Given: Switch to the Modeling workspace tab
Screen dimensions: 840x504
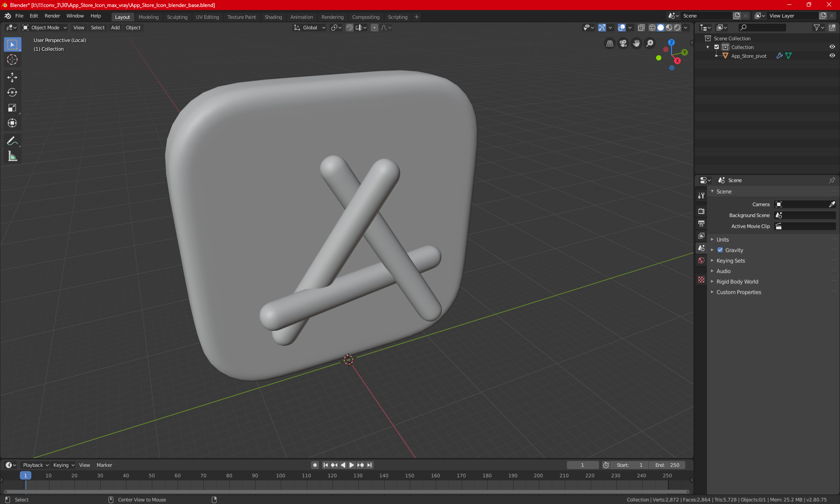Looking at the screenshot, I should [148, 17].
